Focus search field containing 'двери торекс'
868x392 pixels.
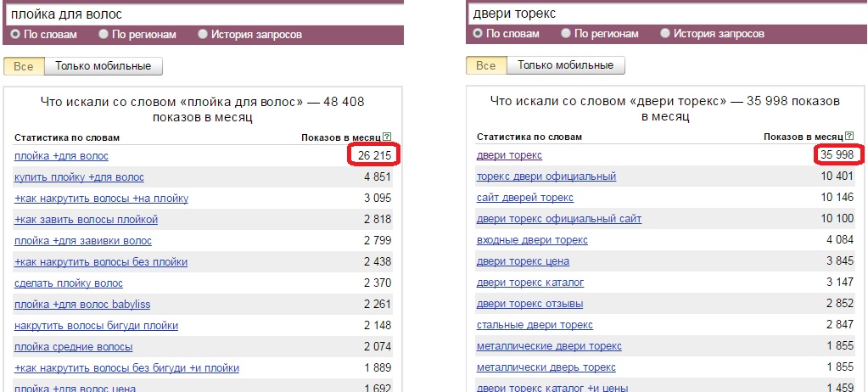pos(668,14)
